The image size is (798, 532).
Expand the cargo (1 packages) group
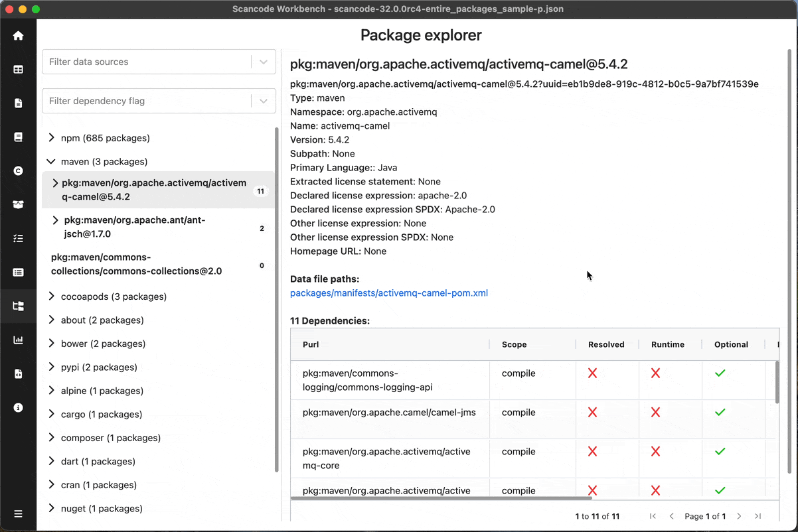[51, 414]
